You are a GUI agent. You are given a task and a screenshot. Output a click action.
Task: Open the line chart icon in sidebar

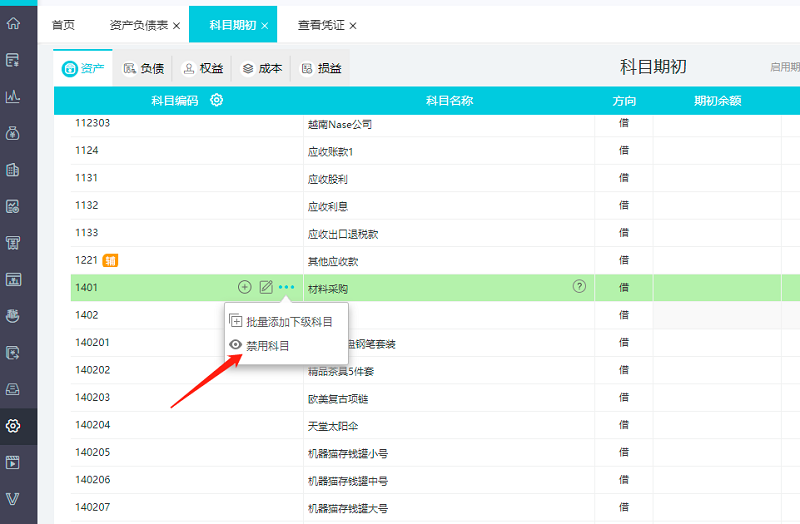[13, 96]
